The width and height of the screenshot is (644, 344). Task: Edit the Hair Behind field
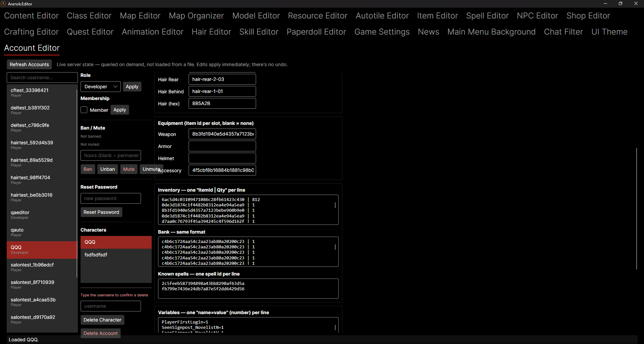point(222,91)
